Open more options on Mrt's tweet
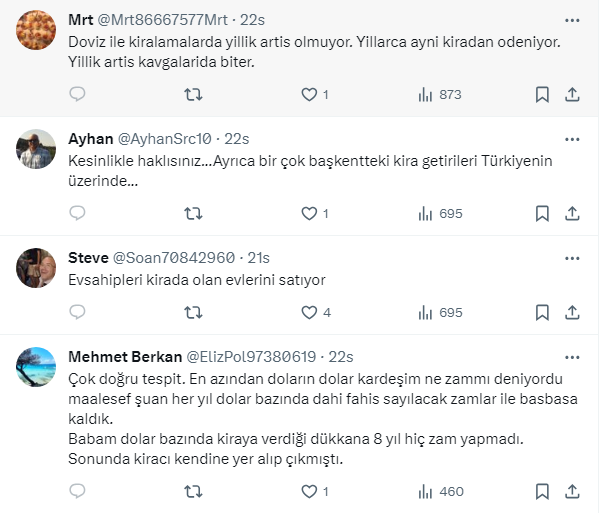The height and width of the screenshot is (513, 602). (571, 19)
